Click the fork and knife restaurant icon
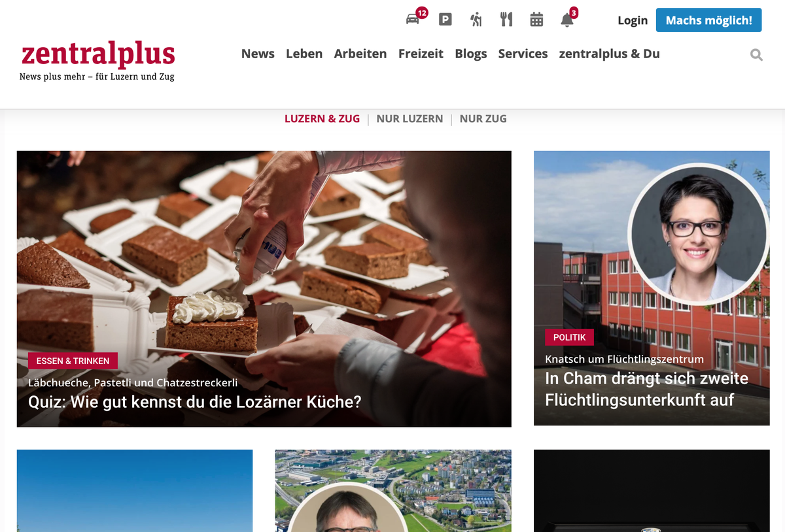785x532 pixels. pos(506,20)
